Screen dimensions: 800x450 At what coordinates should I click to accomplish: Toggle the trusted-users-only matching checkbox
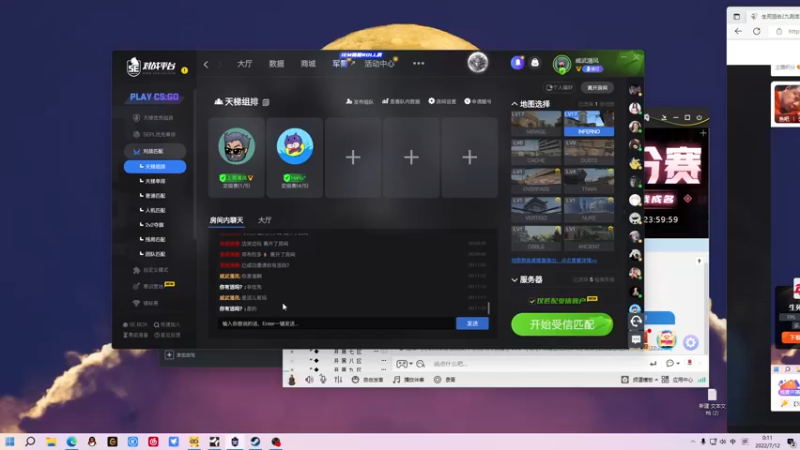[532, 301]
